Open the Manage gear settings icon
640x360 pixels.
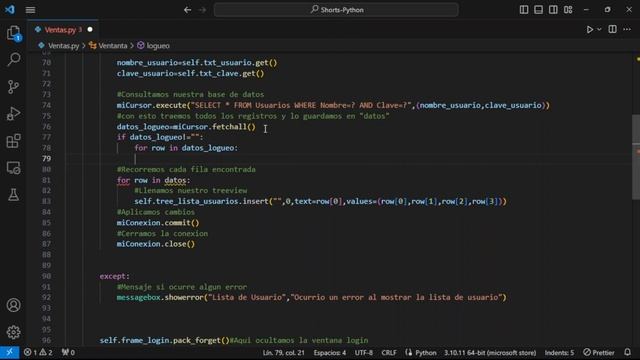(x=13, y=332)
